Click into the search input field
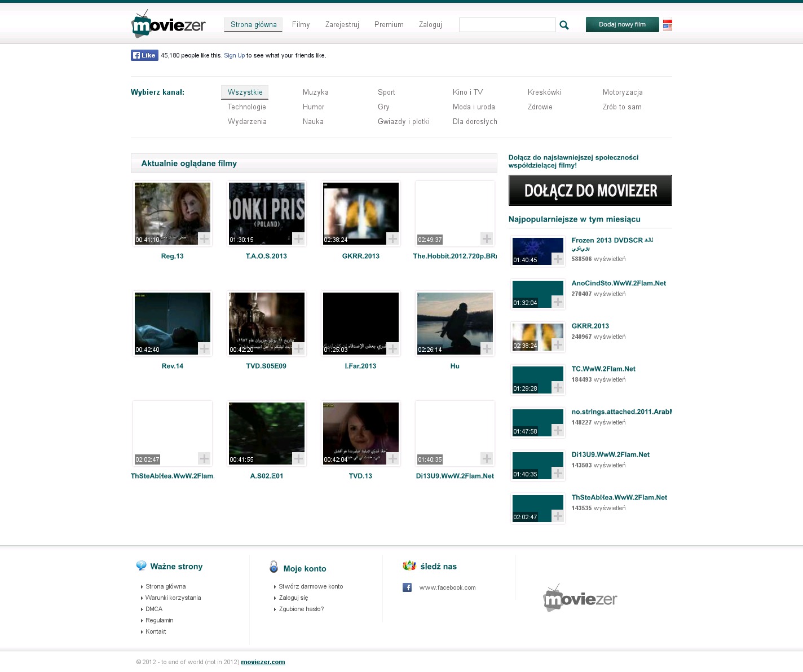Screen dimensions: 803x672 (x=507, y=25)
